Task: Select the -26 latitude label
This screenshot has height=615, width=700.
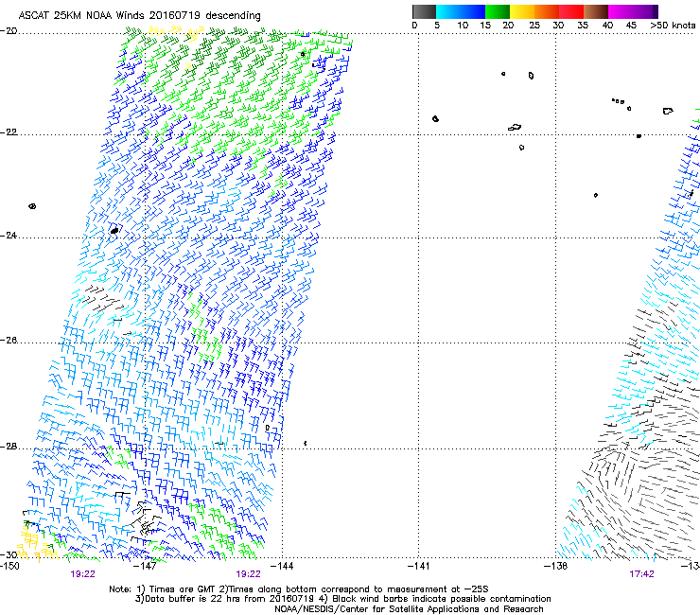Action: [9, 341]
